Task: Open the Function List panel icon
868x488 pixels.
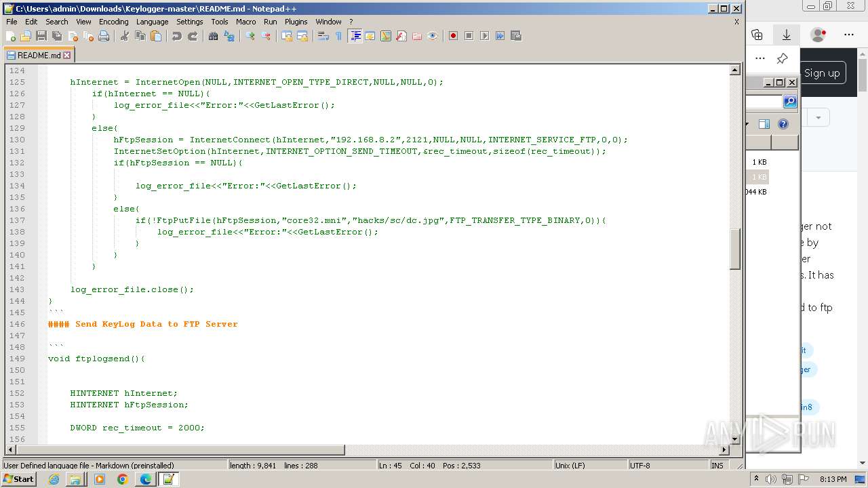Action: [401, 36]
